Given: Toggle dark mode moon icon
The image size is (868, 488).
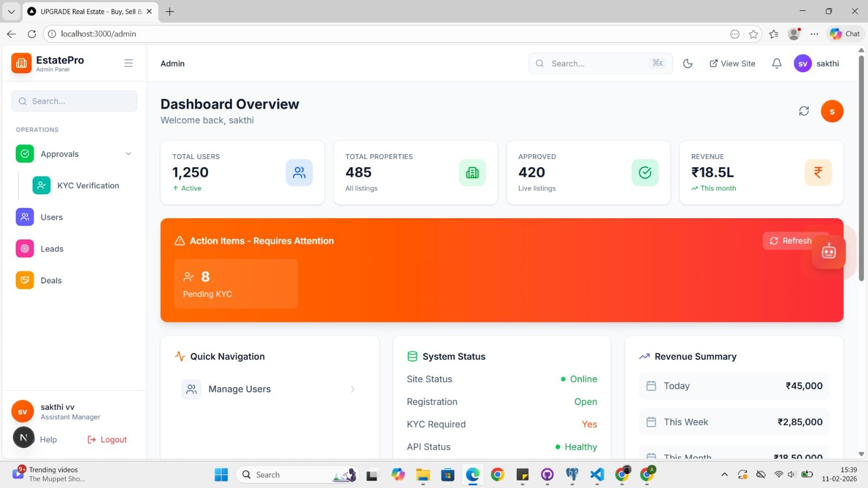Looking at the screenshot, I should 688,64.
